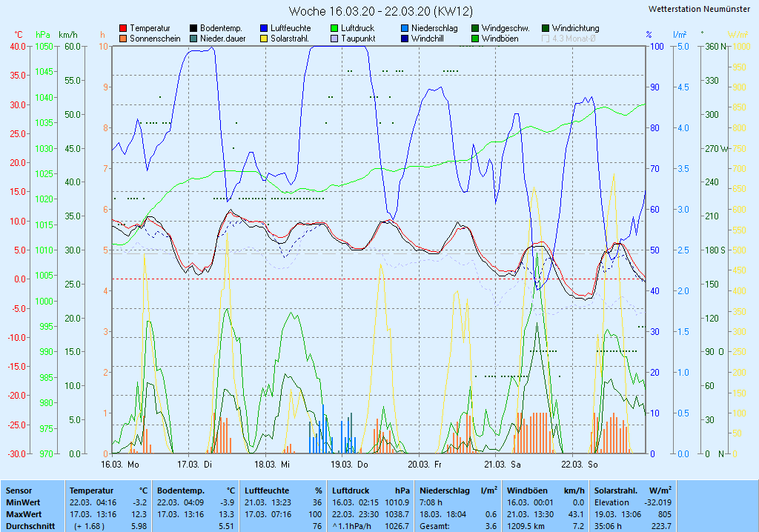Click the Windböen legend label
Viewport: 759px width, 532px height.
point(500,39)
